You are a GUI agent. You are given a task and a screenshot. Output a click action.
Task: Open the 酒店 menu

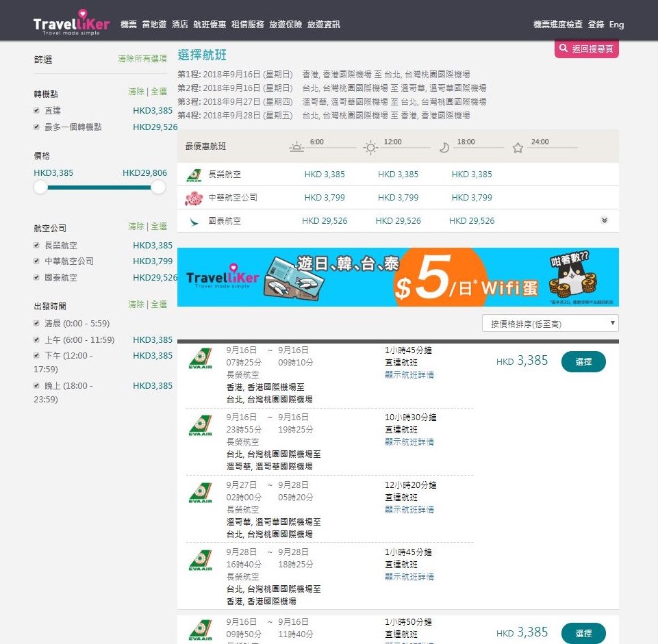pos(179,25)
